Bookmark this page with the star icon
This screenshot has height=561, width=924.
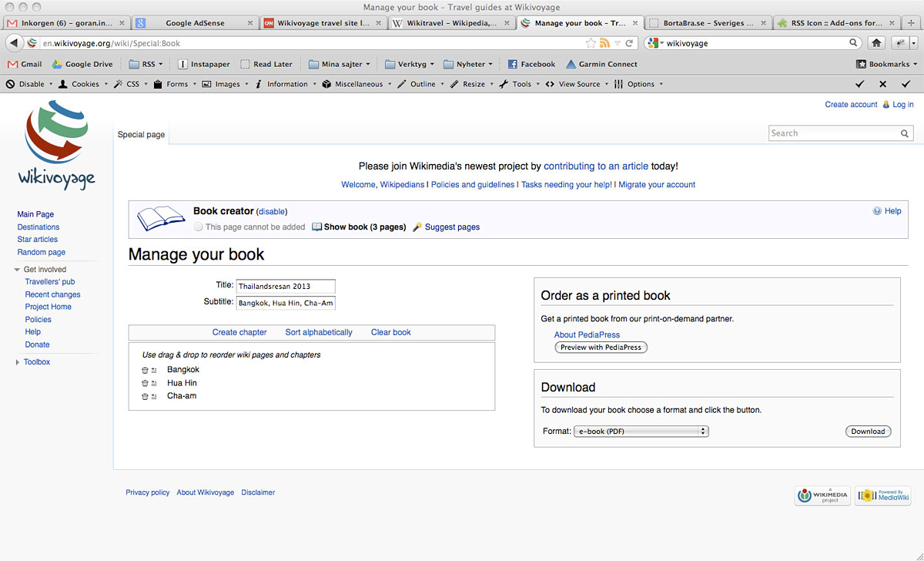[x=591, y=43]
